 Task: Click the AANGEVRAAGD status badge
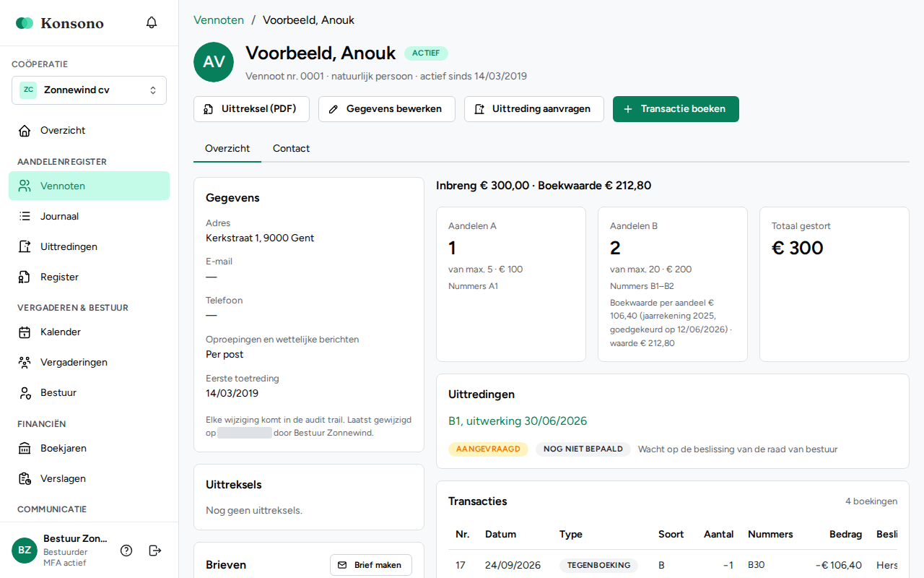pos(488,449)
